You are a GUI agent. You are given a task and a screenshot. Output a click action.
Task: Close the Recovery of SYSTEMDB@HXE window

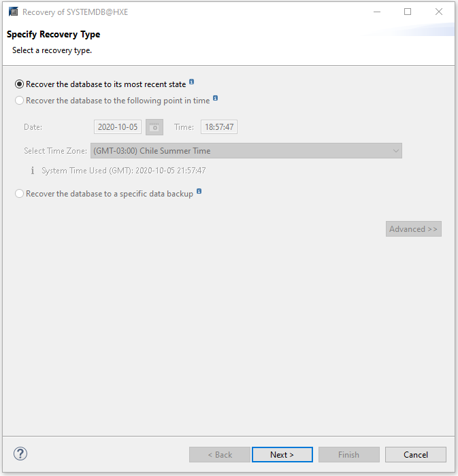pyautogui.click(x=438, y=12)
